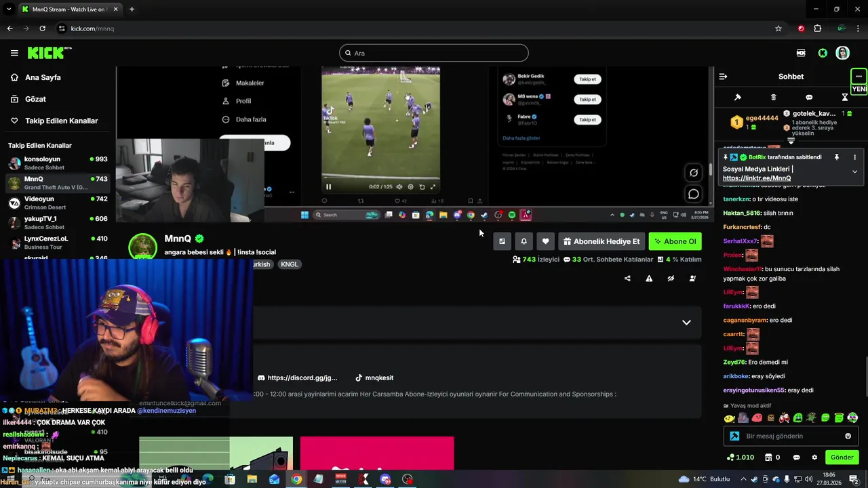868x488 pixels.
Task: Toggle the hide eye-slash icon
Action: point(671,279)
